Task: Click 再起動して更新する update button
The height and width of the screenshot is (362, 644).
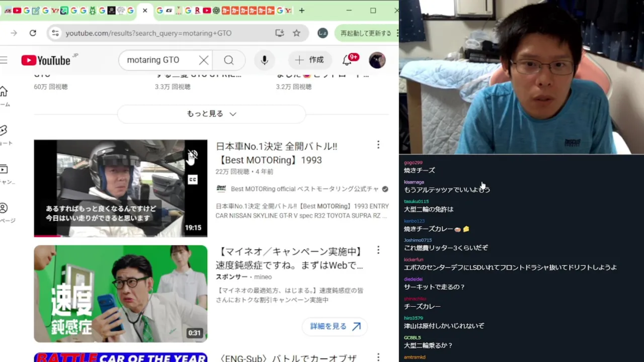Action: 366,33
